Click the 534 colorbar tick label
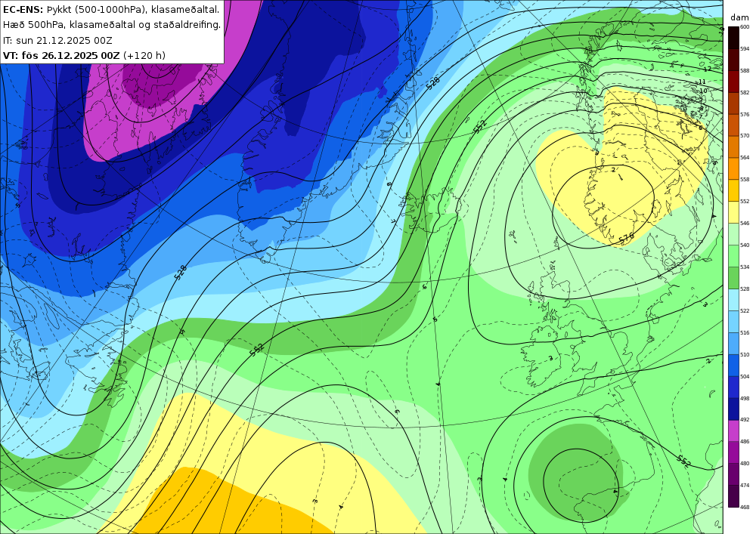The image size is (756, 534). pyautogui.click(x=745, y=267)
